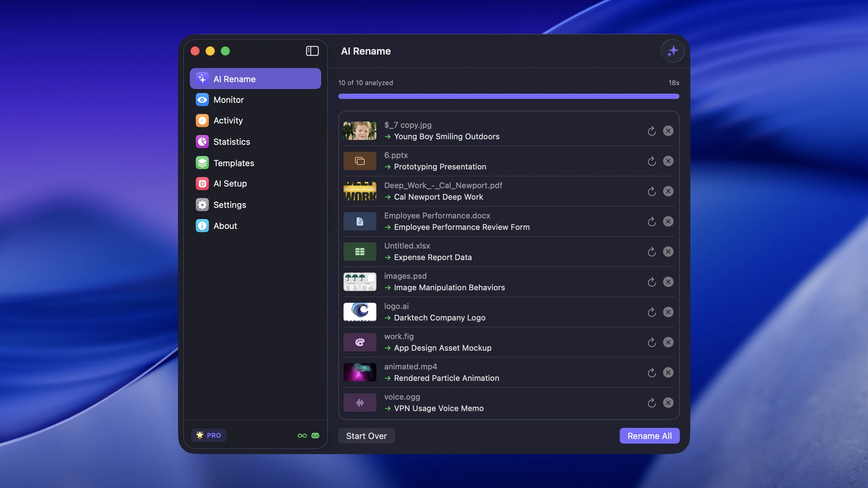Click the Rename All button
868x488 pixels.
[649, 436]
